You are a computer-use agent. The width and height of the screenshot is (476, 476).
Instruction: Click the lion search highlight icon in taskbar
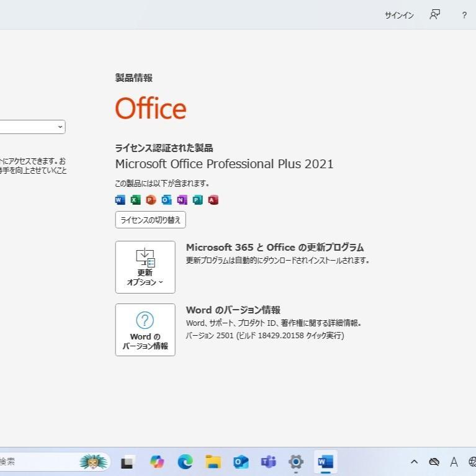[94, 462]
